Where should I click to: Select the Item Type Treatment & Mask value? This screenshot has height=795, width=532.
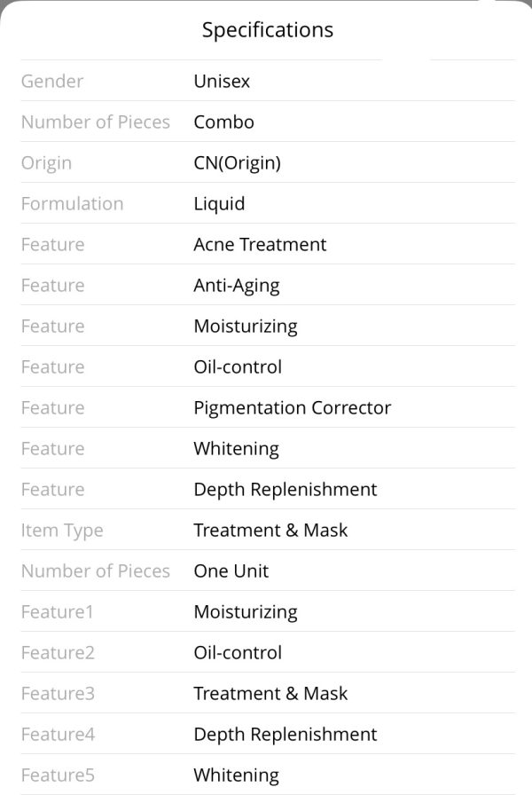click(x=270, y=531)
